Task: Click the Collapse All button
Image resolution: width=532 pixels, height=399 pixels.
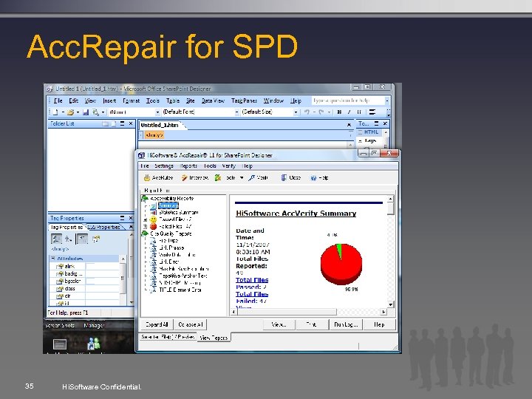Action: click(x=191, y=324)
